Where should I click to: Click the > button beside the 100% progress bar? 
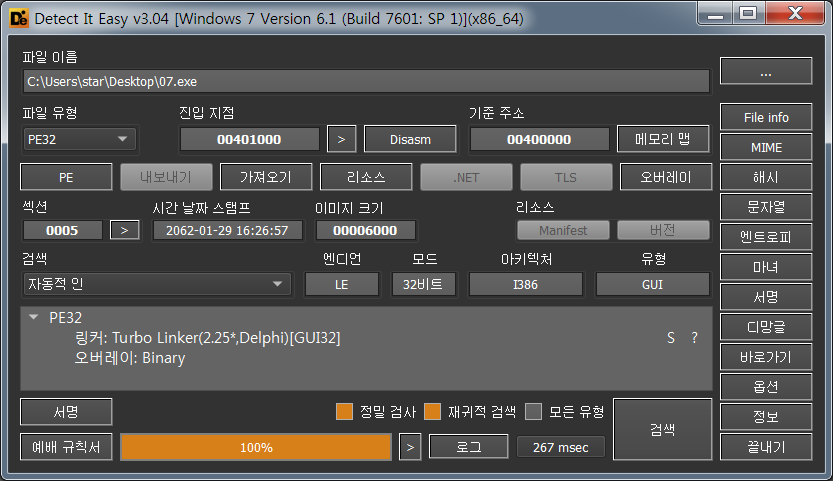410,447
